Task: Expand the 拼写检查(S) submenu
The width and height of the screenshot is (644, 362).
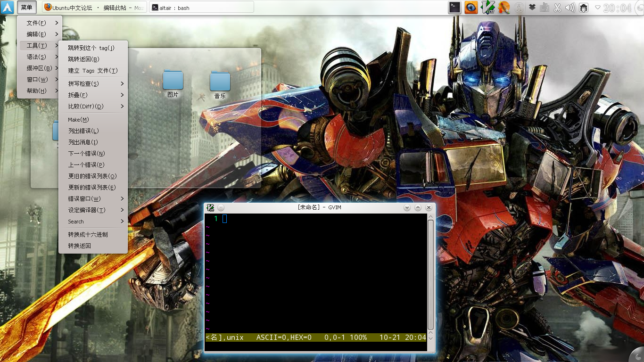Action: (93, 83)
